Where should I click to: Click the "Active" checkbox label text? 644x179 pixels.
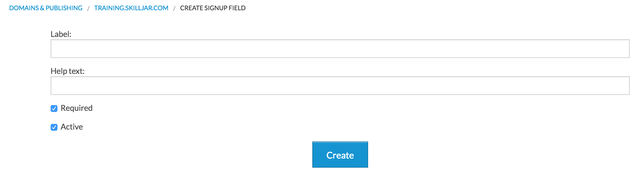(x=72, y=127)
